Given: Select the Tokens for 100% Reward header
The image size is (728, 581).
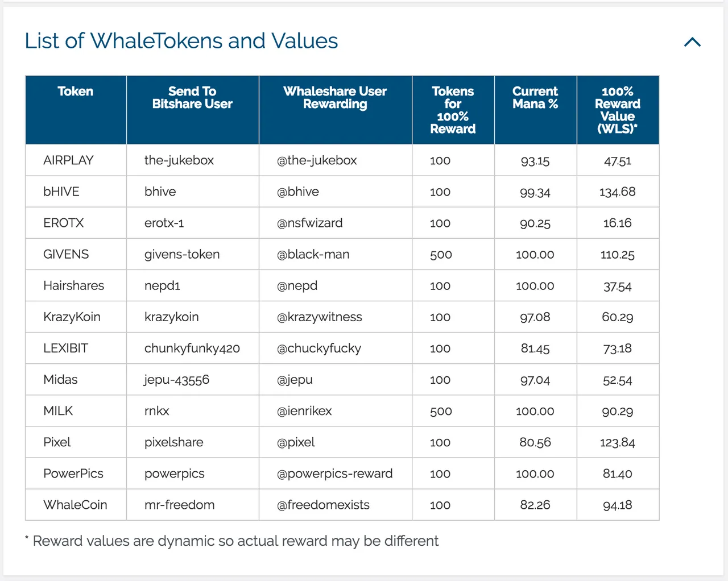Looking at the screenshot, I should [x=453, y=110].
